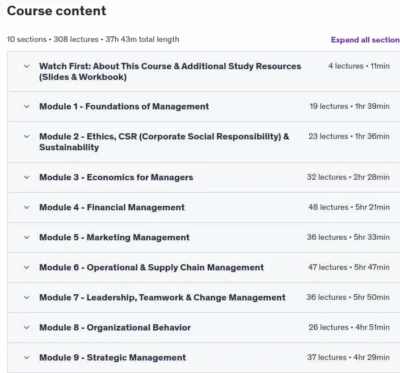Select Module 9 - Strategic Management title
Image resolution: width=400 pixels, height=373 pixels.
pos(113,357)
